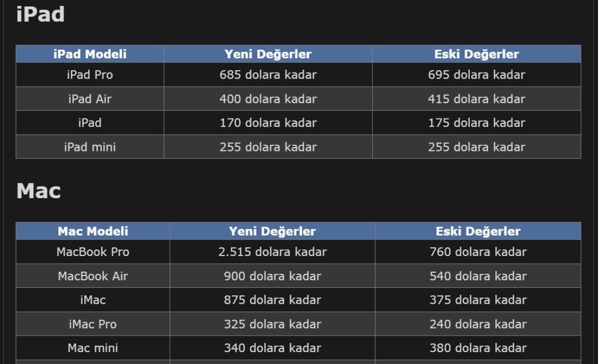Viewport: 598px width, 364px height.
Task: Click the iPad mini model cell
Action: click(x=90, y=147)
